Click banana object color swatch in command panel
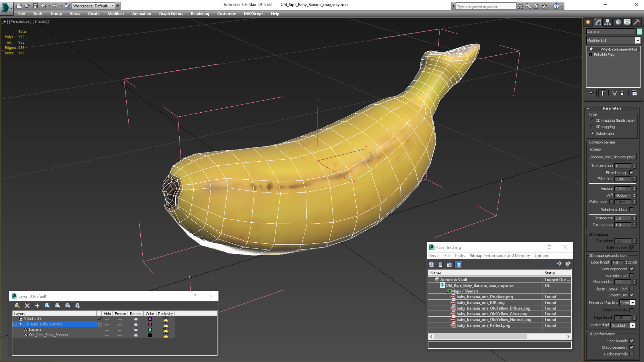The width and height of the screenshot is (644, 362). pos(639,32)
